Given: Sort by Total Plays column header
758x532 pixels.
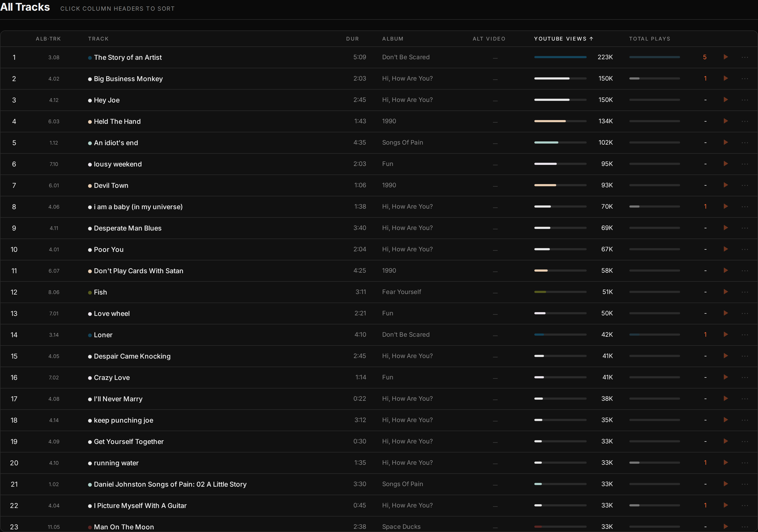Looking at the screenshot, I should coord(649,39).
